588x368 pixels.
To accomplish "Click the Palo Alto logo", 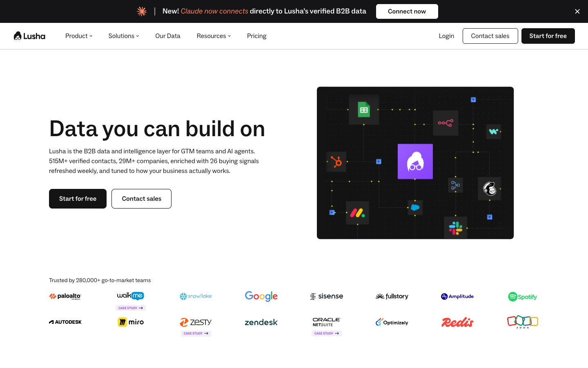I will (65, 296).
